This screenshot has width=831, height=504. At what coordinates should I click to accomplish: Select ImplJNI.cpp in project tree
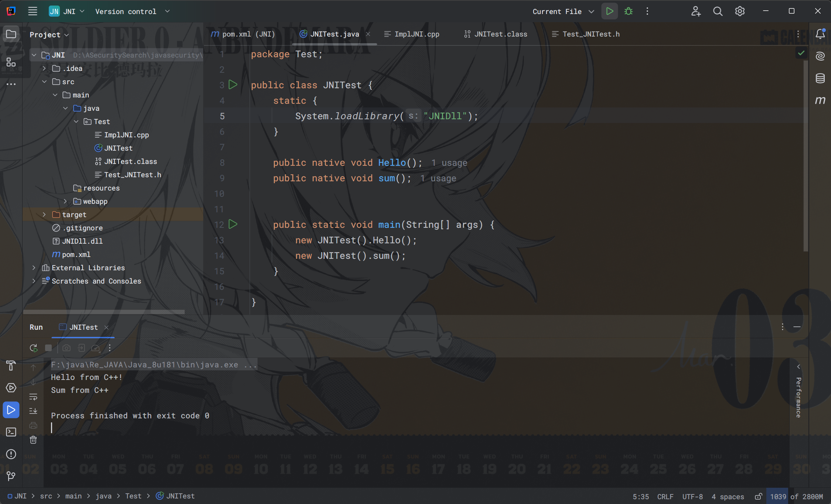tap(126, 135)
